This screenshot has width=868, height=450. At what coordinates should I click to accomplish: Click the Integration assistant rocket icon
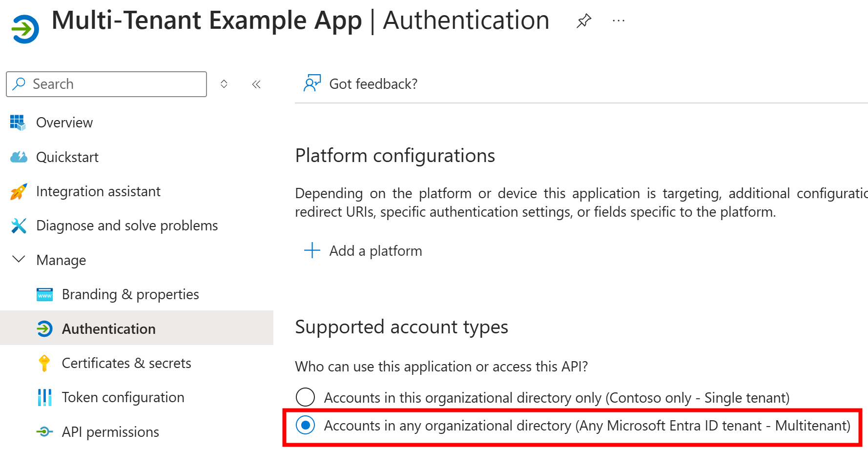point(19,191)
